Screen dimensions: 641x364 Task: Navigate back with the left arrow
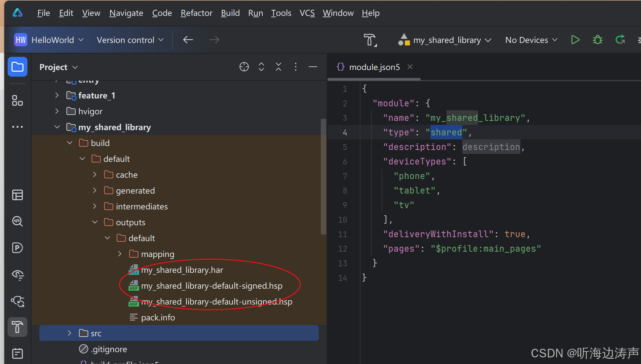(x=188, y=40)
